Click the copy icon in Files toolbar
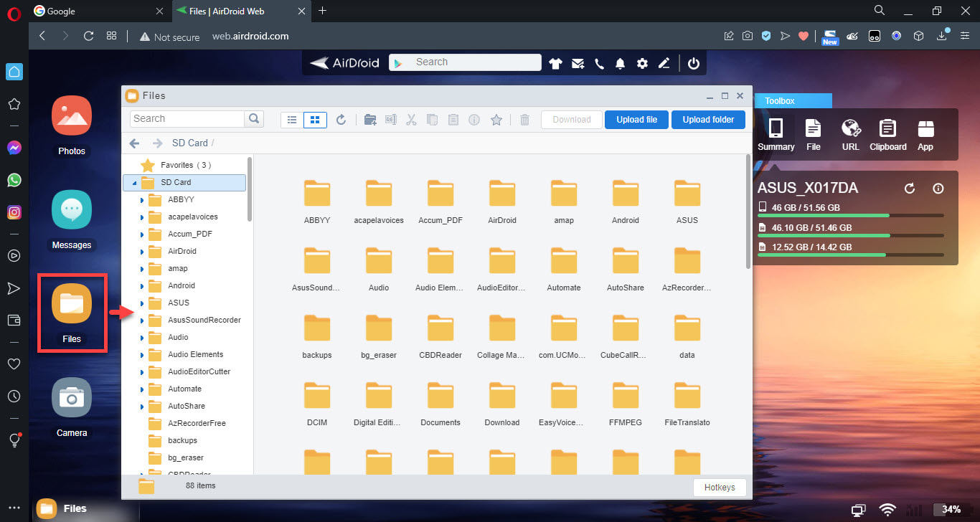Image resolution: width=980 pixels, height=522 pixels. point(432,120)
